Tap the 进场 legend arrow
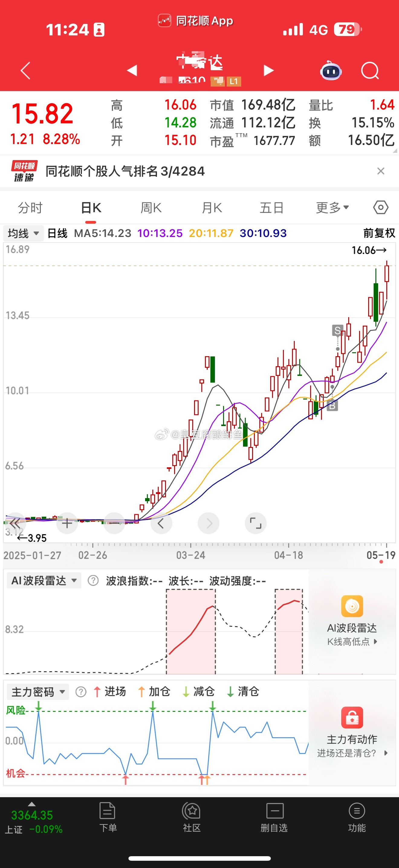 click(97, 692)
